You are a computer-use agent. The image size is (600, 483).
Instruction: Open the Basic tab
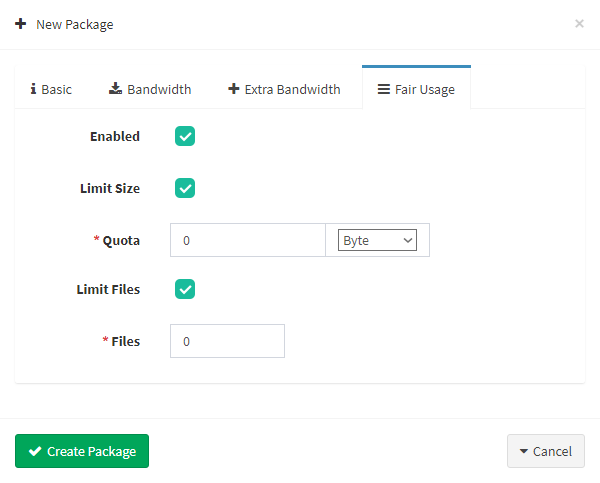pos(51,89)
